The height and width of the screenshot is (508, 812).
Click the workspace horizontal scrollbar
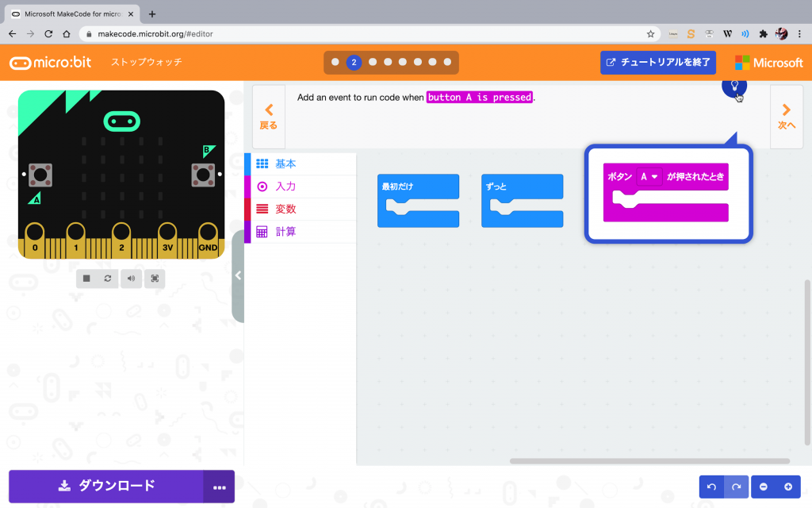click(x=649, y=461)
